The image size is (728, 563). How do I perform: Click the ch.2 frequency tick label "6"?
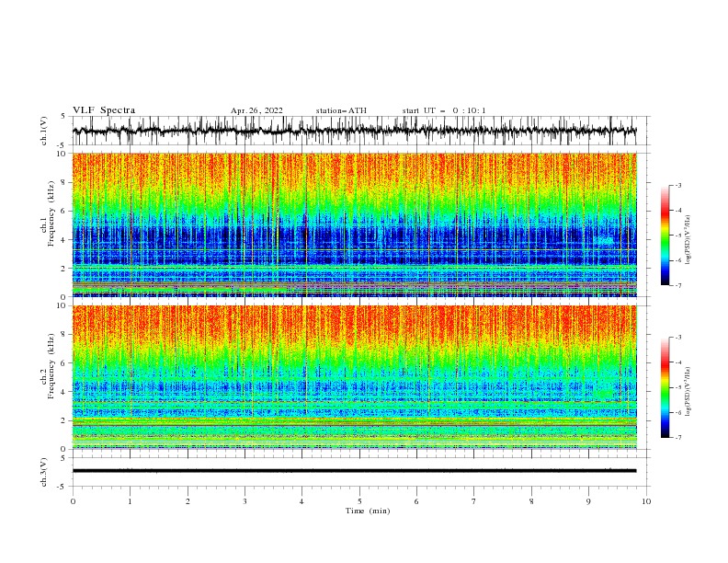pos(64,363)
